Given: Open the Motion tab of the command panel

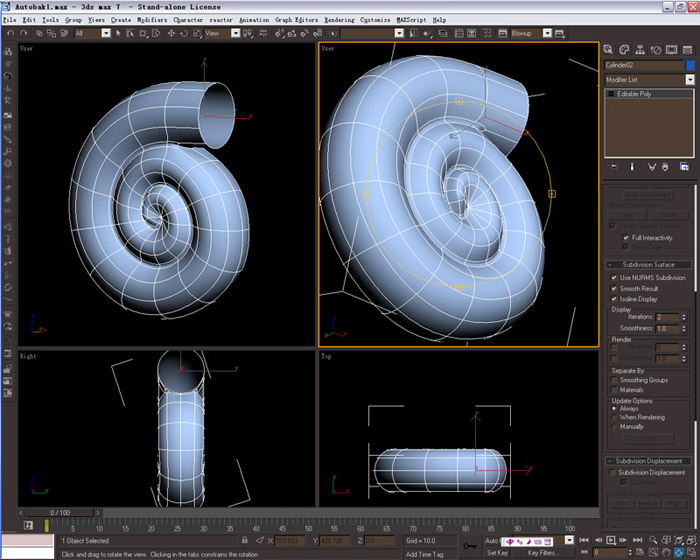Looking at the screenshot, I should pyautogui.click(x=656, y=50).
